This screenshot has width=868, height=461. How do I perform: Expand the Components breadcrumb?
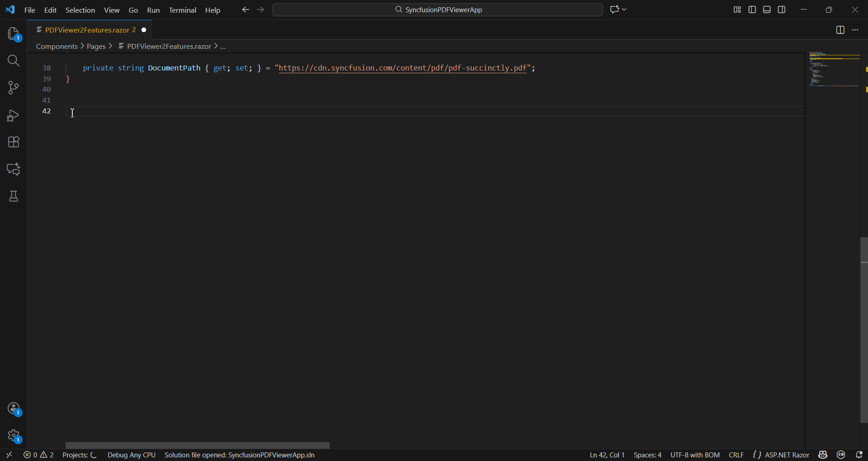(57, 46)
